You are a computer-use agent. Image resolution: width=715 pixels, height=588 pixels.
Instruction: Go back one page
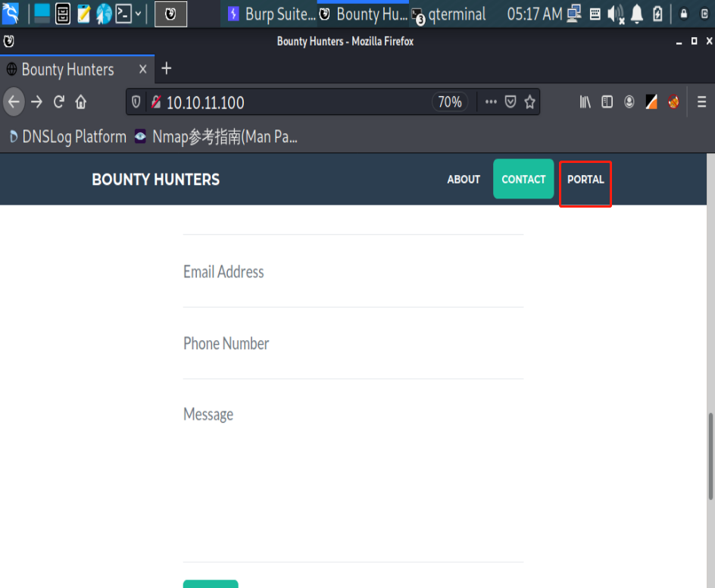(x=14, y=102)
